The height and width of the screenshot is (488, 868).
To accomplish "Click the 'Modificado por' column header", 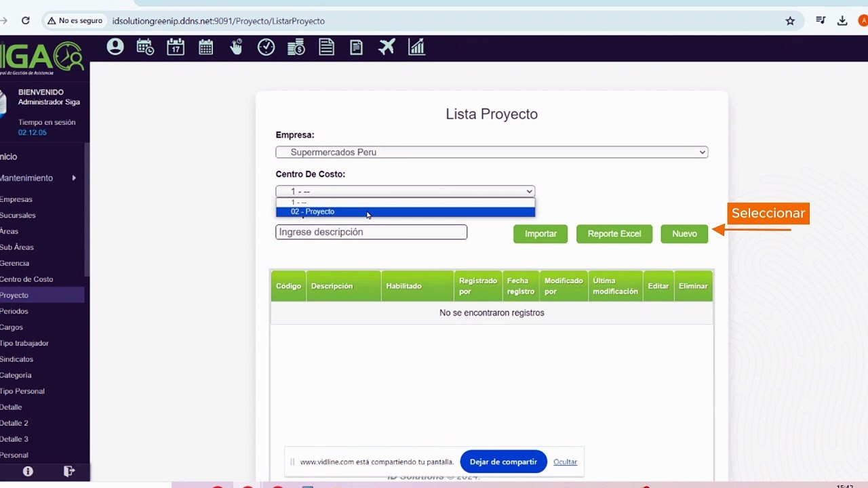I will (x=564, y=286).
